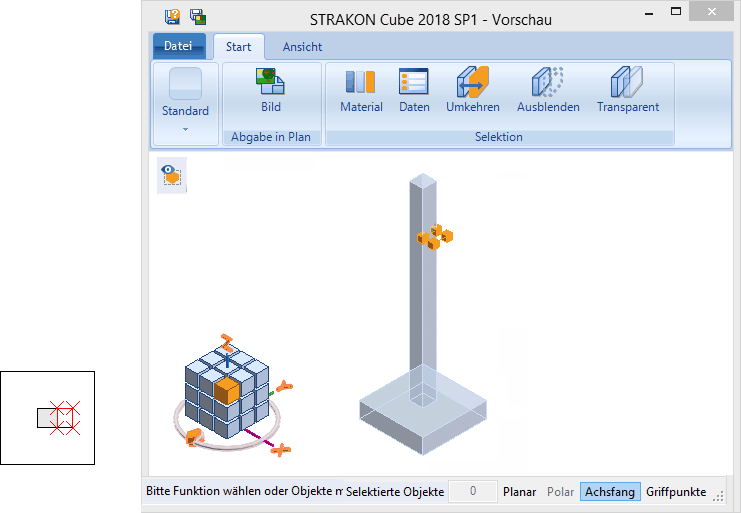The height and width of the screenshot is (513, 741).
Task: Switch to the Ansicht tab
Action: coord(302,47)
